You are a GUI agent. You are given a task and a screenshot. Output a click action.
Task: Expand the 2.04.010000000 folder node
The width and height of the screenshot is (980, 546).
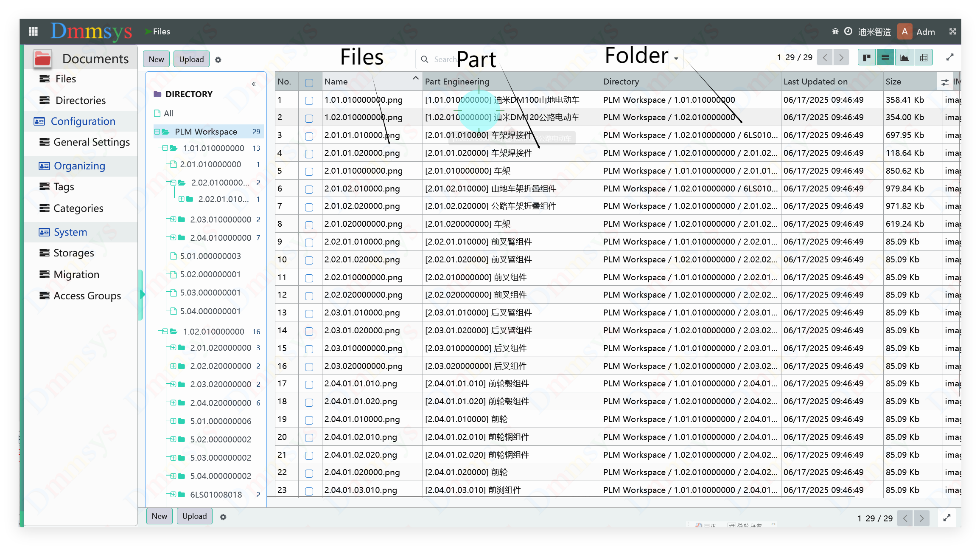click(x=173, y=238)
